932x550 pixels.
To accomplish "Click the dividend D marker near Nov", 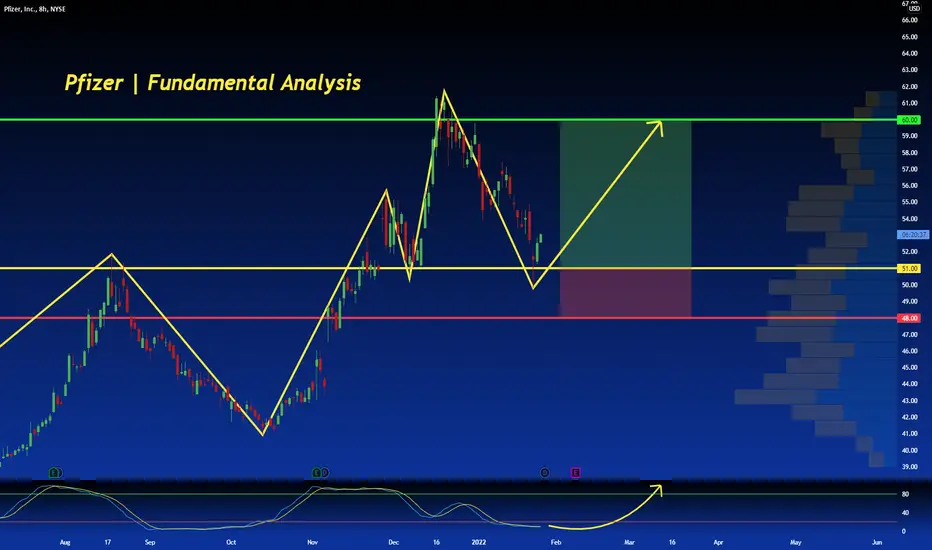I will (325, 473).
